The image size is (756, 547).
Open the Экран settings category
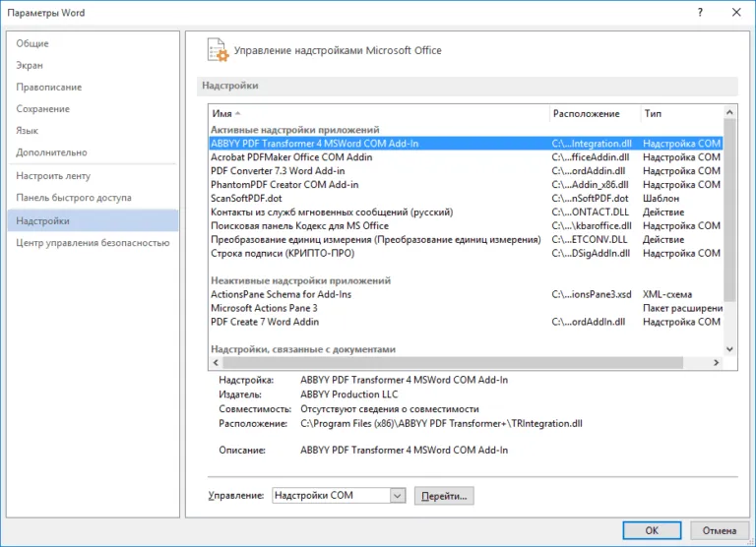coord(93,65)
